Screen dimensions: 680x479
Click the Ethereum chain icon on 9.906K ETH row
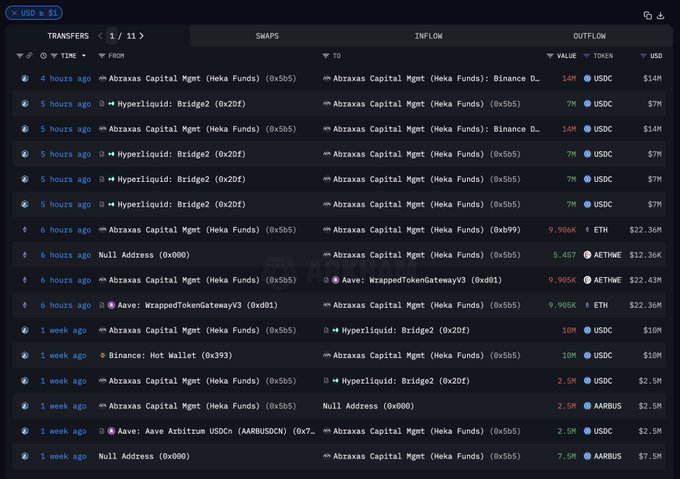25,230
